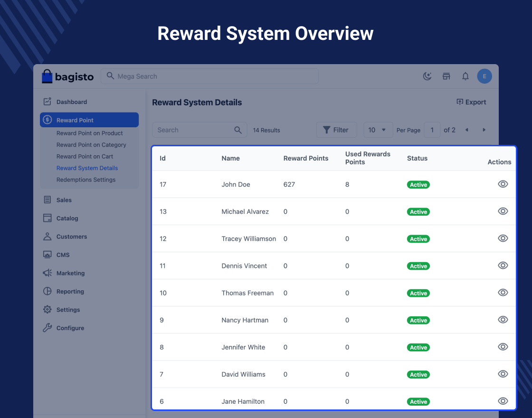Open the Filter panel
This screenshot has width=532, height=418.
(x=336, y=130)
